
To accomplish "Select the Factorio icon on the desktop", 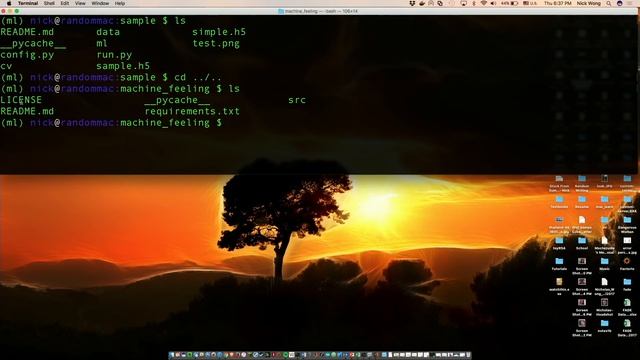I will (x=627, y=263).
